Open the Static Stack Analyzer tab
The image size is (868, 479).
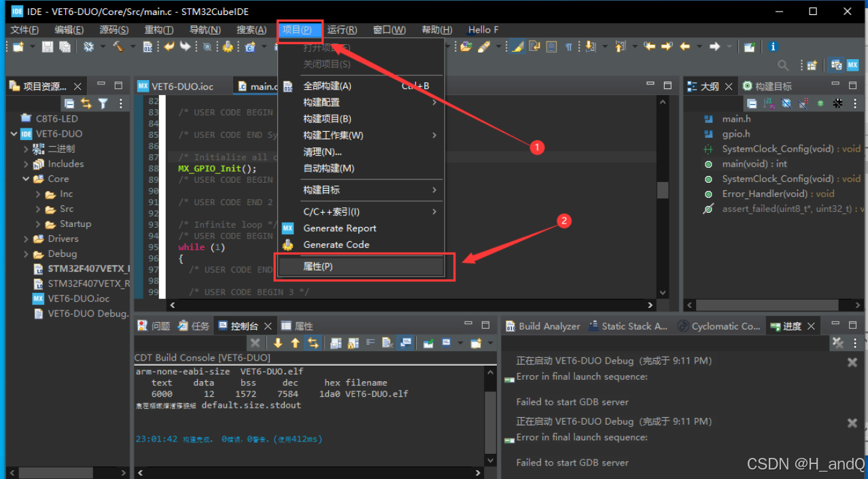628,326
